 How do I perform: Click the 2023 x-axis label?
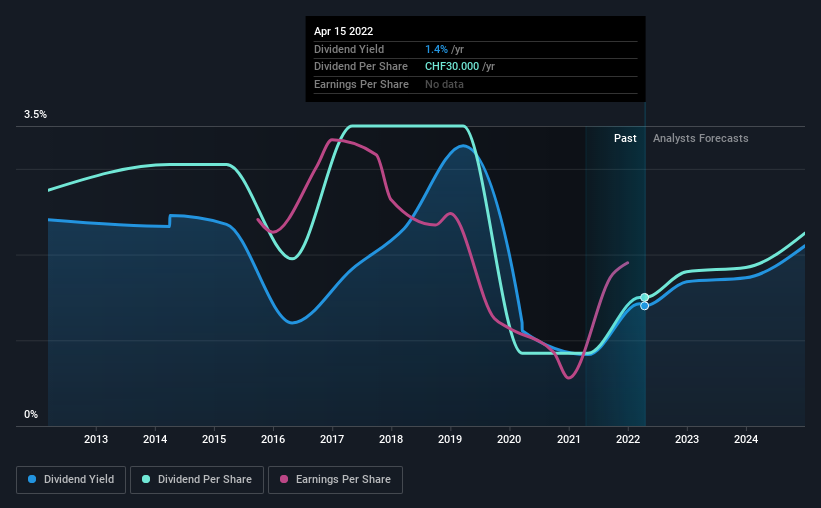[x=687, y=439]
